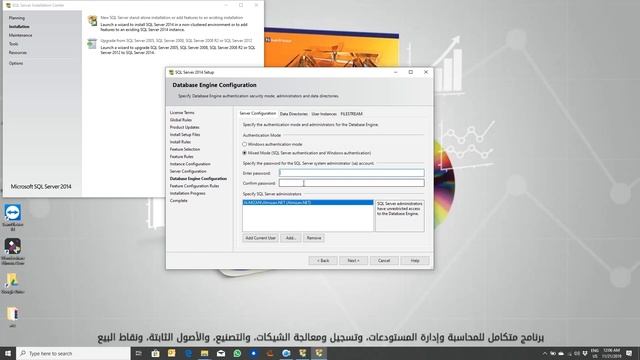
Task: Open Planning in SQL Server Installation Center
Action: [17, 18]
